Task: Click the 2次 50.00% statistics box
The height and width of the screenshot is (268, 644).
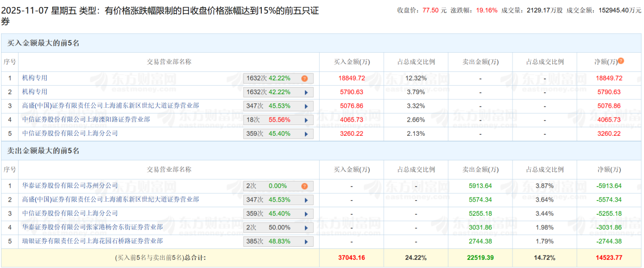Action: coord(274,227)
